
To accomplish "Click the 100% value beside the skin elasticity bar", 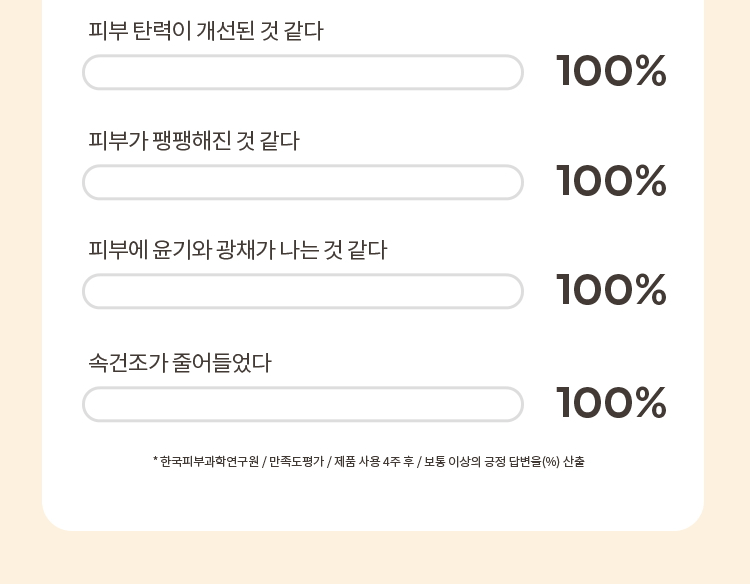I will tap(611, 72).
